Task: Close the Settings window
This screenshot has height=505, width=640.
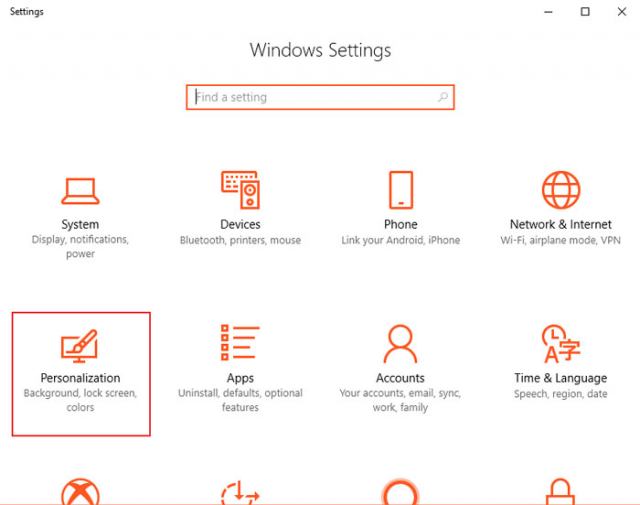Action: tap(622, 12)
